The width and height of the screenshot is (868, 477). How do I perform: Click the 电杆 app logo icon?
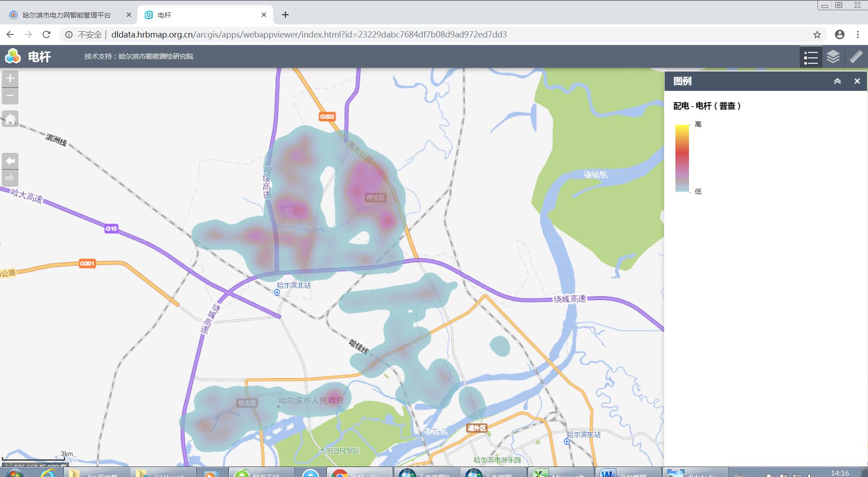(x=13, y=57)
